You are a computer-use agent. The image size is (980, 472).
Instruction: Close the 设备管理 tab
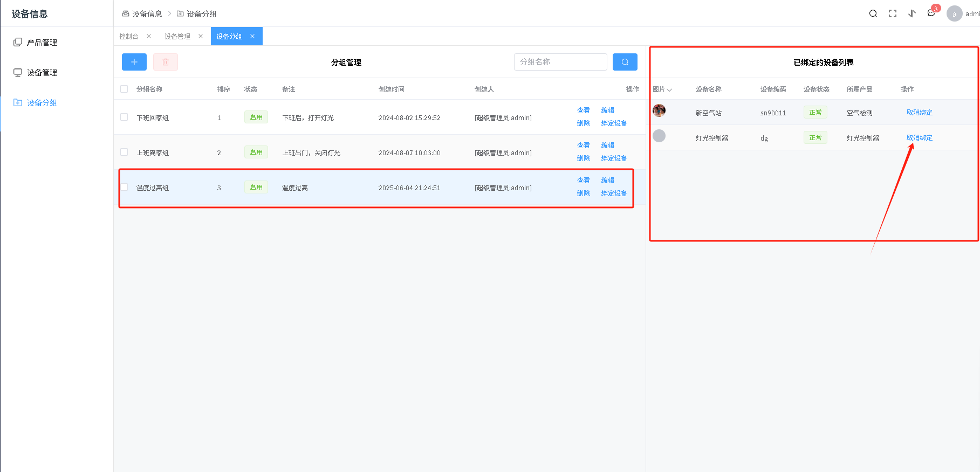pyautogui.click(x=201, y=36)
